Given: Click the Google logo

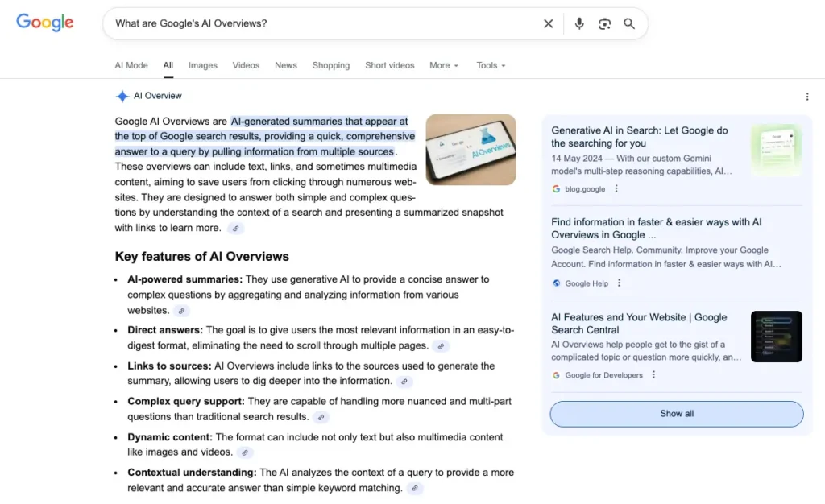Looking at the screenshot, I should click(45, 23).
